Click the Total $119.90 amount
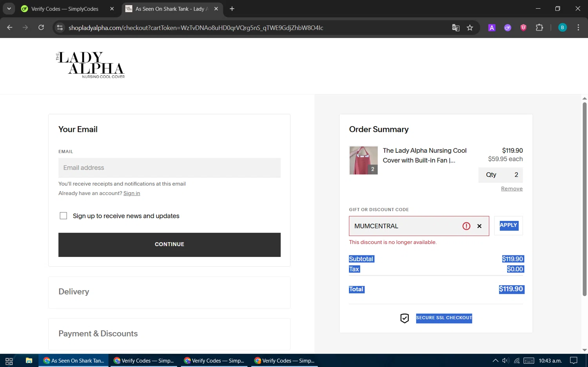Screen dimensions: 588x367 point(511,289)
